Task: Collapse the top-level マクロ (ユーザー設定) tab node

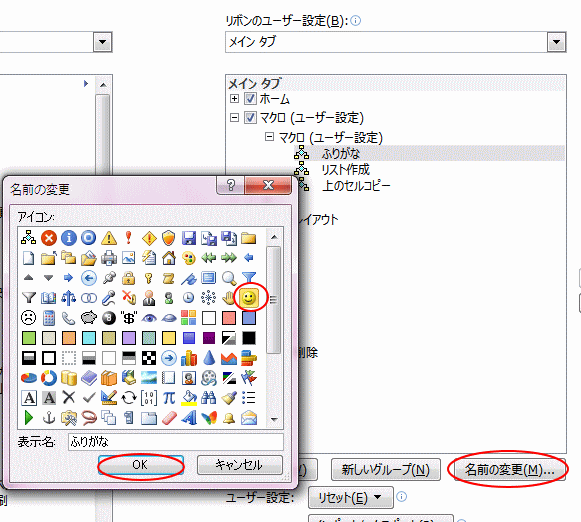Action: [234, 117]
